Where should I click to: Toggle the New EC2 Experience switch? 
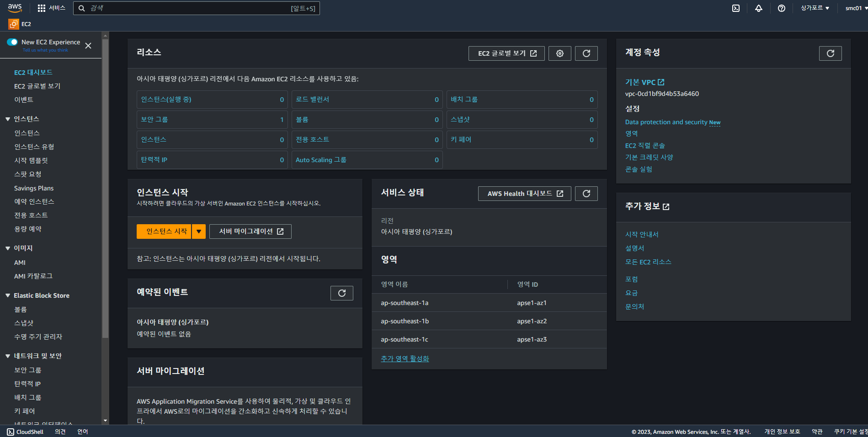tap(12, 42)
